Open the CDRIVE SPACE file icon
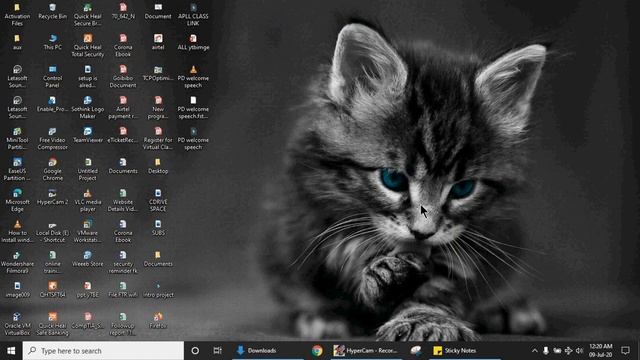The height and width of the screenshot is (360, 640). click(158, 200)
